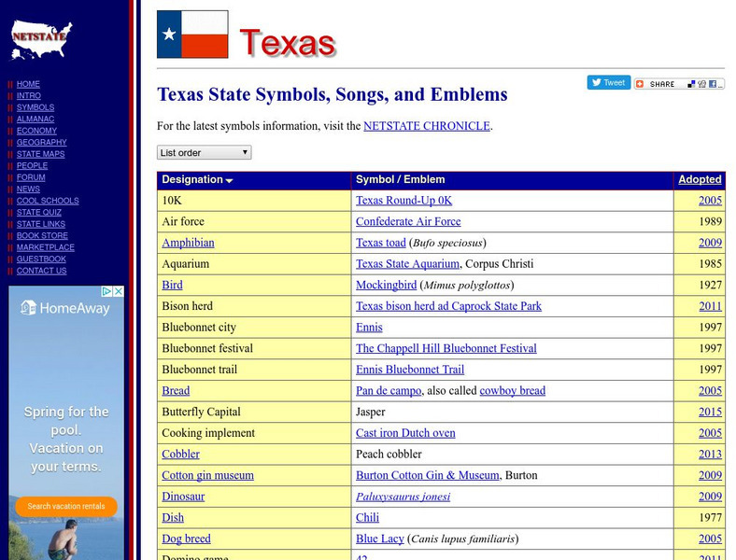The width and height of the screenshot is (736, 560).
Task: Open Burton Cotton Gin & Museum link
Action: [427, 475]
